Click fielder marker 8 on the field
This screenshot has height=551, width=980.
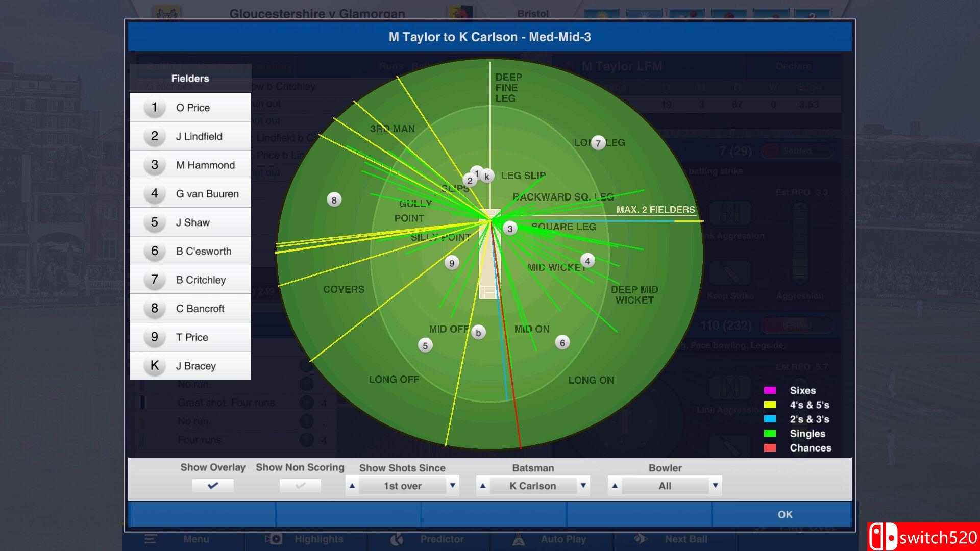[334, 200]
